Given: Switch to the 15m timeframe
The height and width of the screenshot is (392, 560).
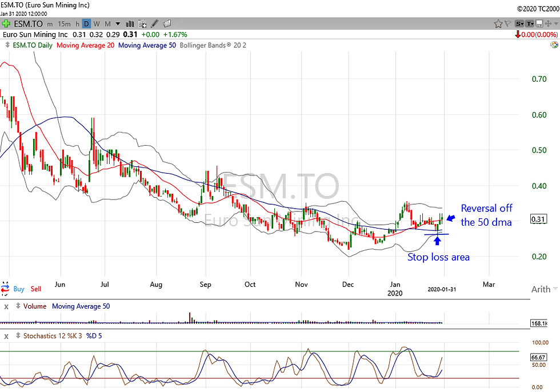Looking at the screenshot, I should (x=64, y=24).
